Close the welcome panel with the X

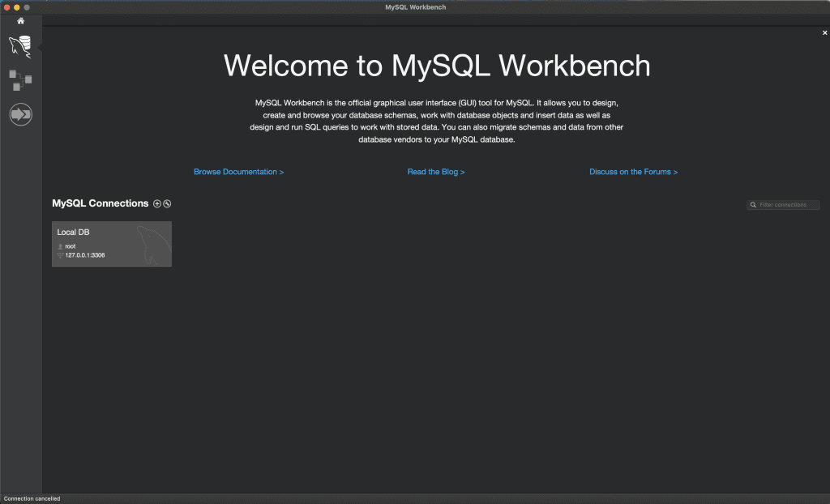tap(824, 33)
